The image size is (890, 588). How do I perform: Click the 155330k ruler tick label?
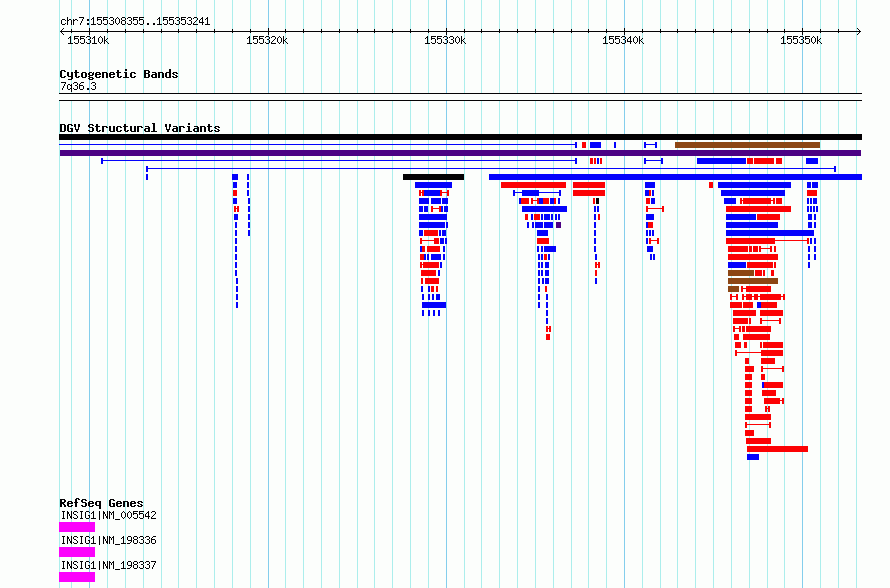click(x=445, y=40)
